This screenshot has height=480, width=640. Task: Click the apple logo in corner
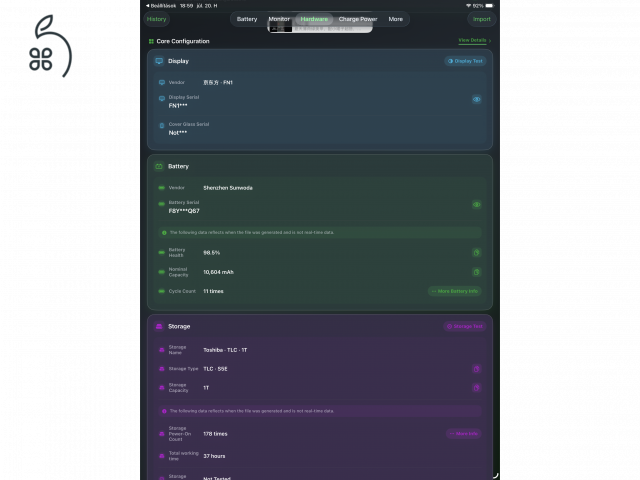pos(50,46)
